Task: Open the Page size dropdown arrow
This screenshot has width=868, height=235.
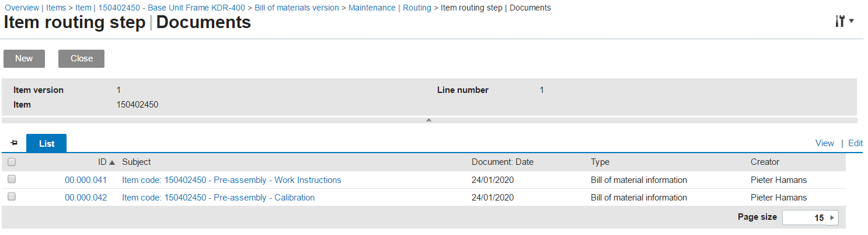Action: (x=832, y=217)
